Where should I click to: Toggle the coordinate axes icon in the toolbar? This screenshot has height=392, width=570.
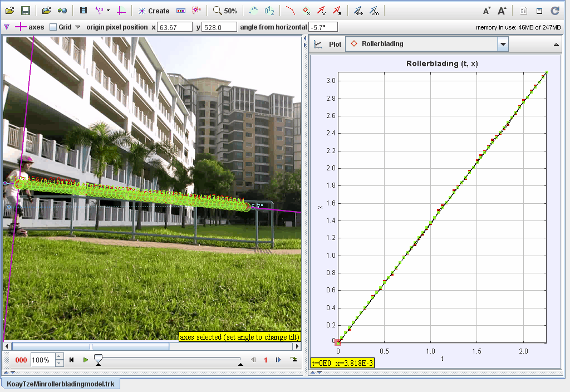click(x=121, y=11)
